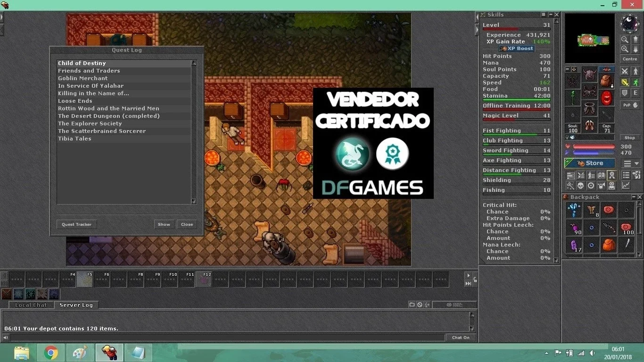The height and width of the screenshot is (362, 644).
Task: Select offensive crossed-swords fight mode
Action: 625,71
